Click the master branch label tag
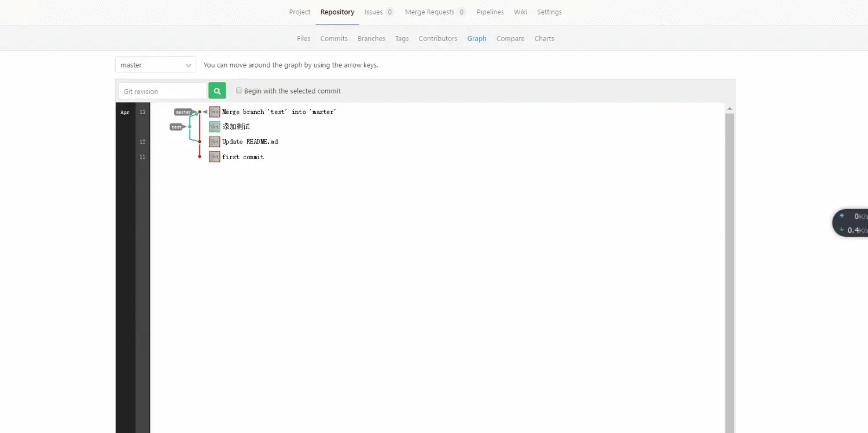The height and width of the screenshot is (433, 868). point(183,112)
